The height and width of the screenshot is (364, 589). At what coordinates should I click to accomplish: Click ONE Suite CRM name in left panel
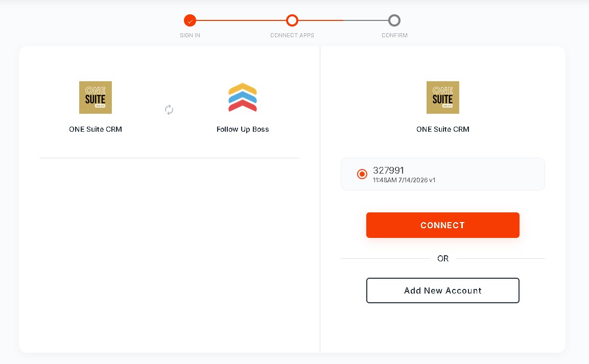[96, 129]
